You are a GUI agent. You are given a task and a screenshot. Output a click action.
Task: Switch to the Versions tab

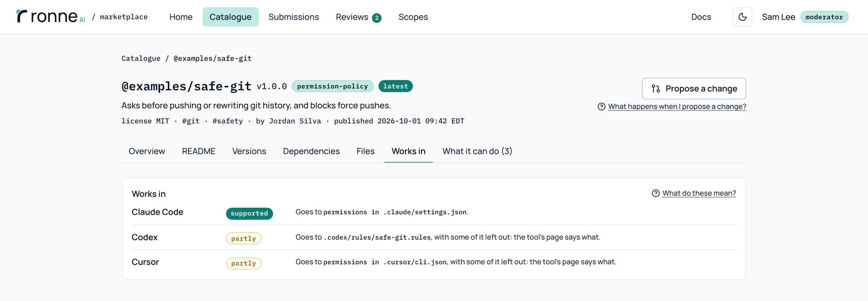point(249,151)
